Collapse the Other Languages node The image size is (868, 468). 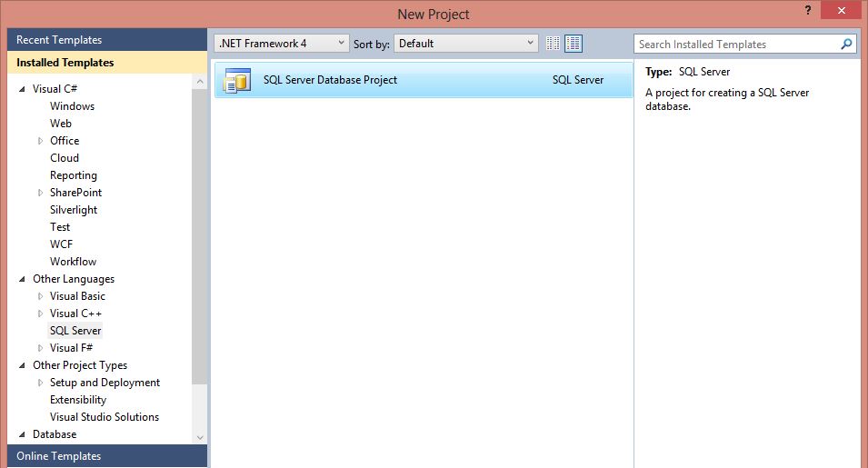pyautogui.click(x=22, y=279)
